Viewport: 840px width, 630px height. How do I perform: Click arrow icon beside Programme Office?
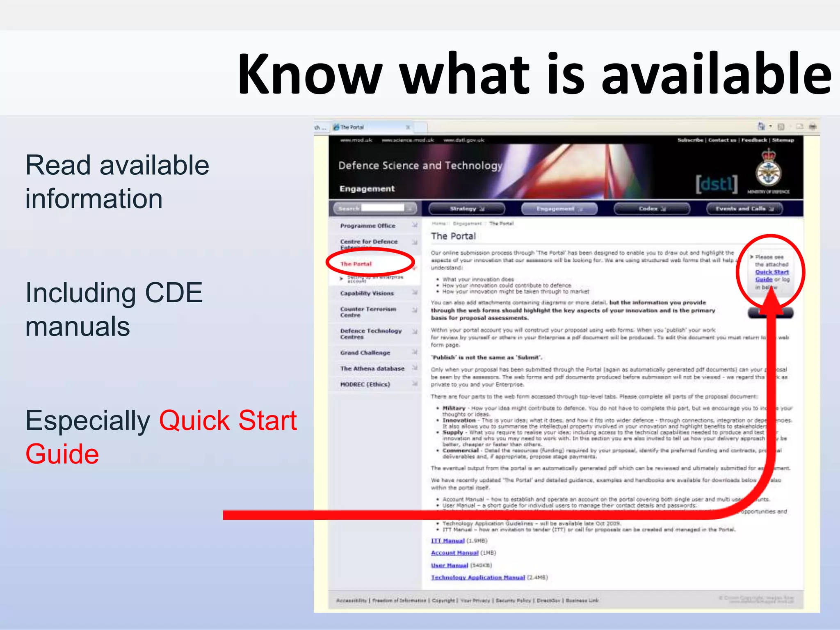[x=415, y=225]
